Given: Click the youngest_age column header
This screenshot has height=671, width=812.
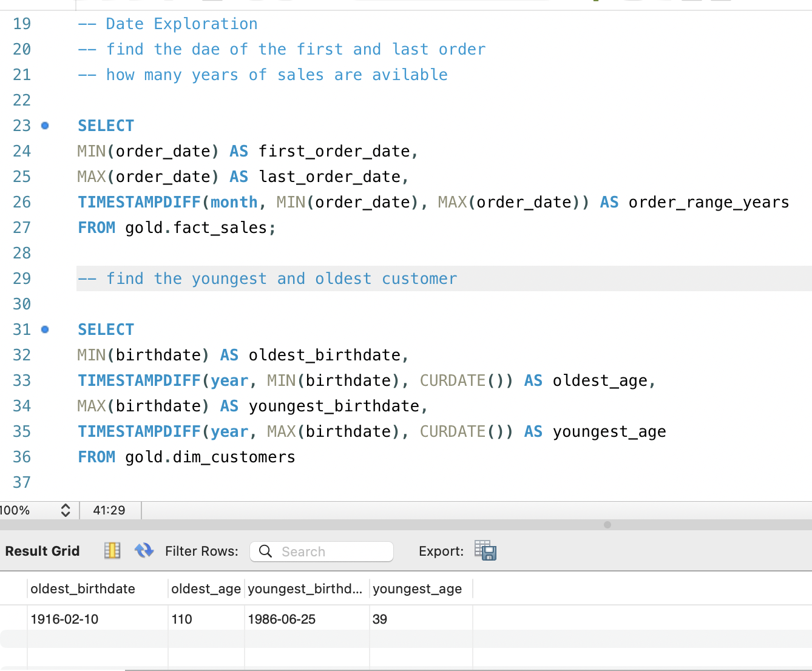Looking at the screenshot, I should 418,588.
